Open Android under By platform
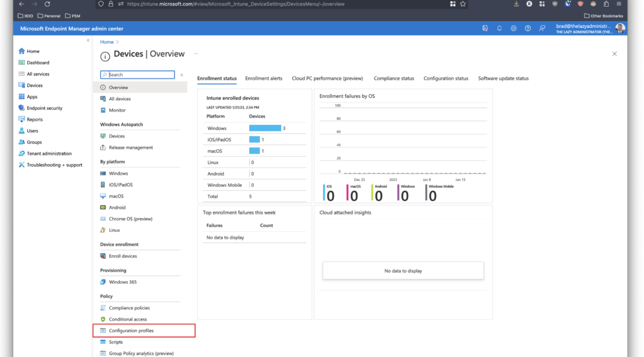 tap(113, 208)
